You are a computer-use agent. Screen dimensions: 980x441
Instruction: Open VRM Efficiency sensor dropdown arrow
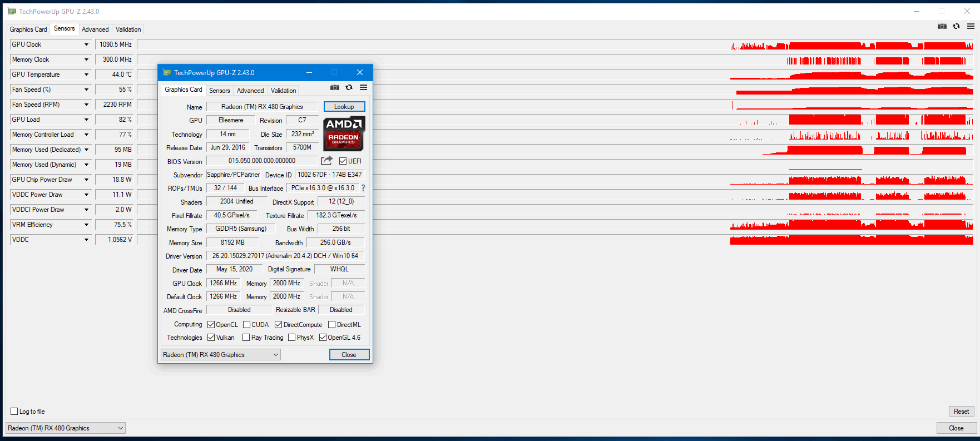86,225
